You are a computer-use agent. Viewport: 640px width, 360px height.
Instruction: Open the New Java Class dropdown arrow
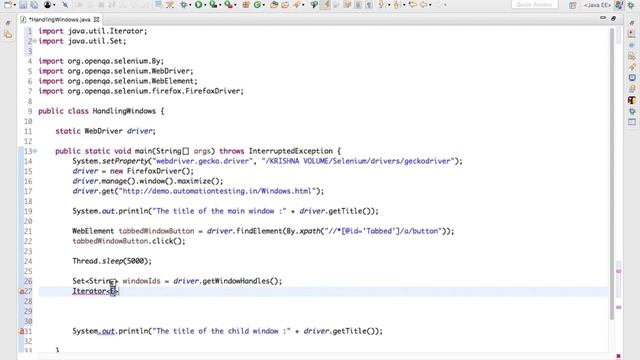pos(264,5)
